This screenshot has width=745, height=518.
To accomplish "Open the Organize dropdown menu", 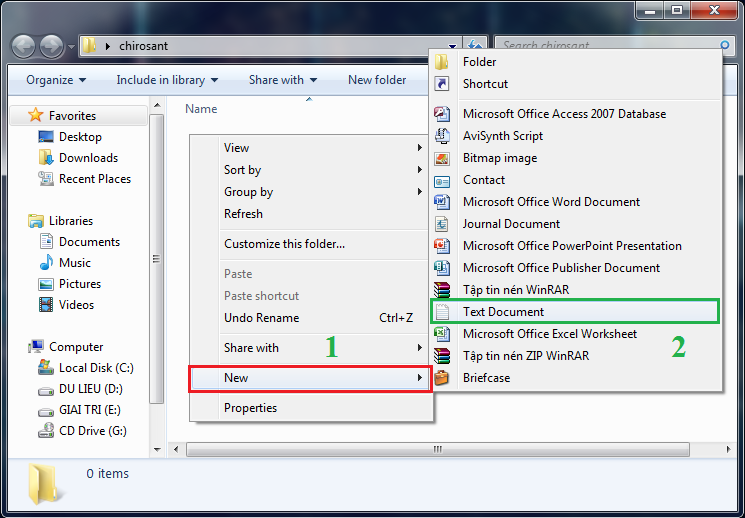I will tap(56, 80).
